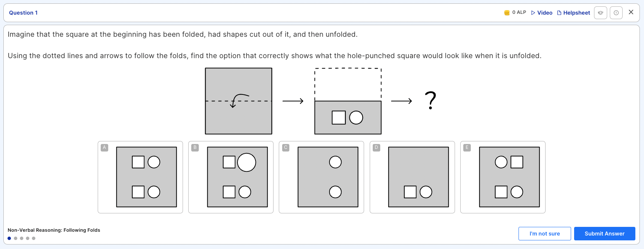Close the question panel with X

click(x=631, y=12)
